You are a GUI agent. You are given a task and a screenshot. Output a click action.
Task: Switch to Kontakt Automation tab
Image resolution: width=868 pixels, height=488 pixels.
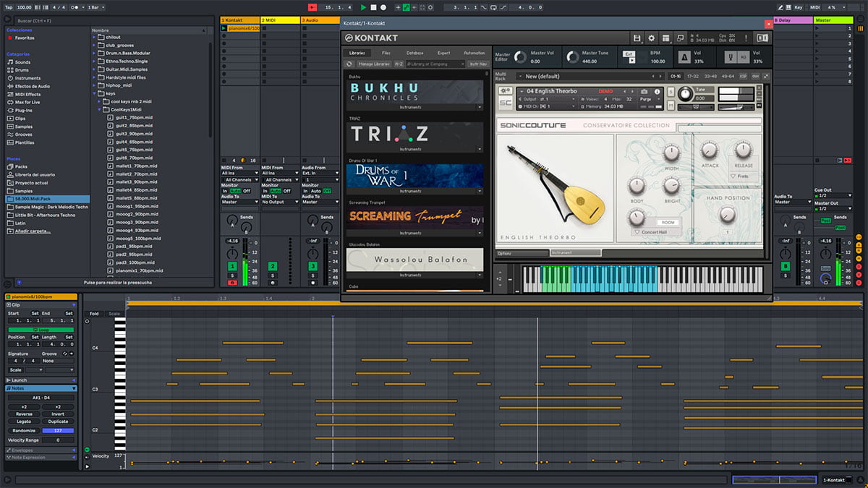pyautogui.click(x=475, y=53)
